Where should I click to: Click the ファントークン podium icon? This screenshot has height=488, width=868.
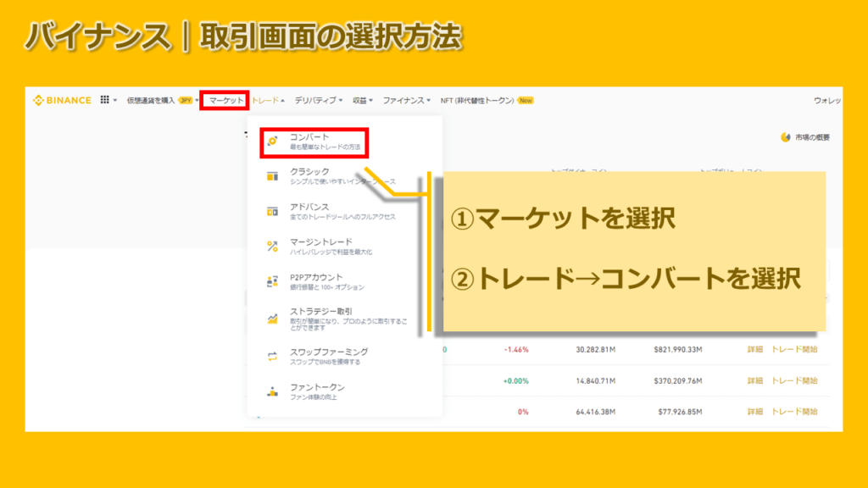click(x=272, y=391)
